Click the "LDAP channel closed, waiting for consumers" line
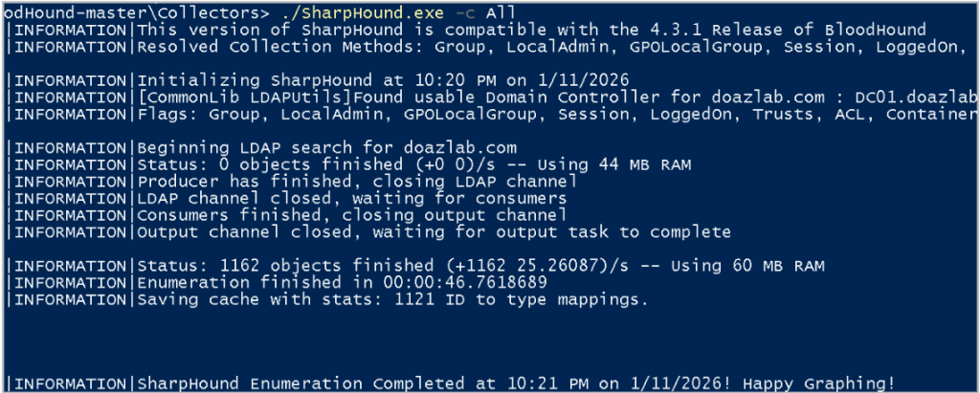The image size is (980, 393). pyautogui.click(x=352, y=198)
